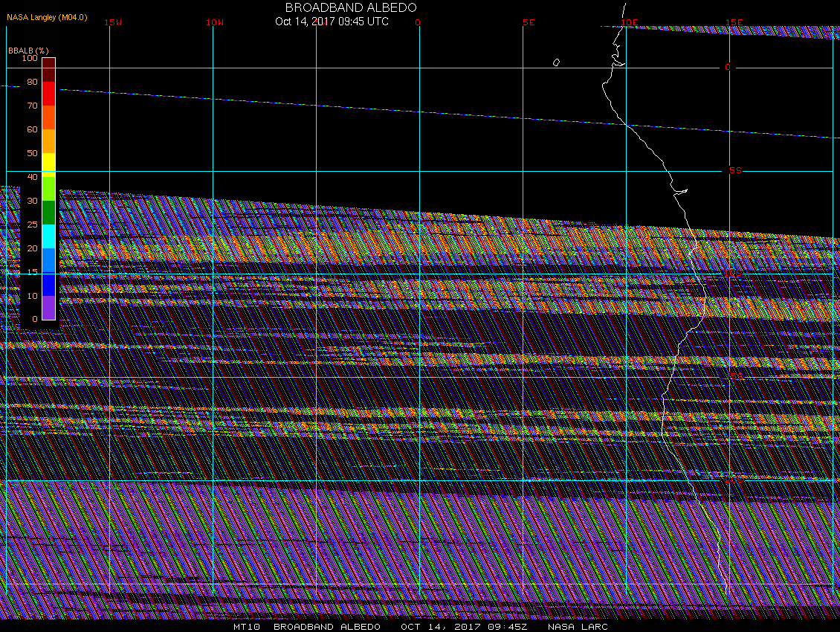The width and height of the screenshot is (840, 632).
Task: Click the 09:45Z time in the footer
Action: pyautogui.click(x=507, y=627)
